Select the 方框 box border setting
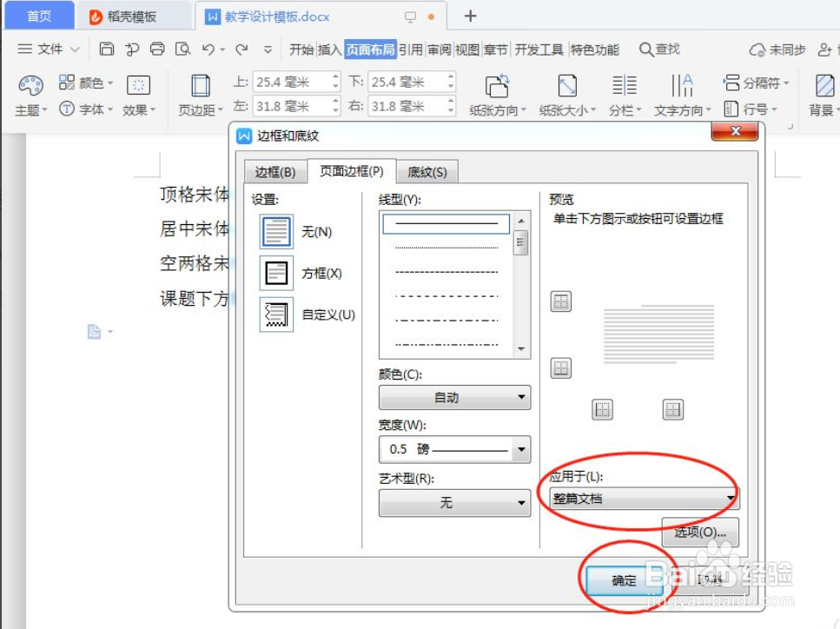840x629 pixels. [x=275, y=272]
